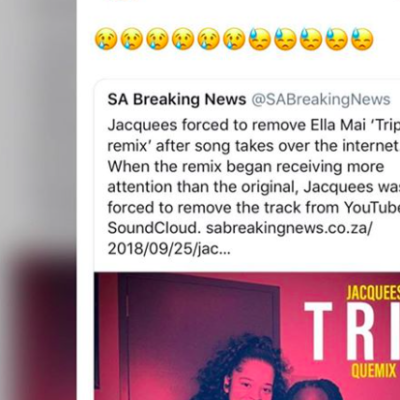
Task: Click the yellow QUEMIX label on cover
Action: pyautogui.click(x=373, y=370)
